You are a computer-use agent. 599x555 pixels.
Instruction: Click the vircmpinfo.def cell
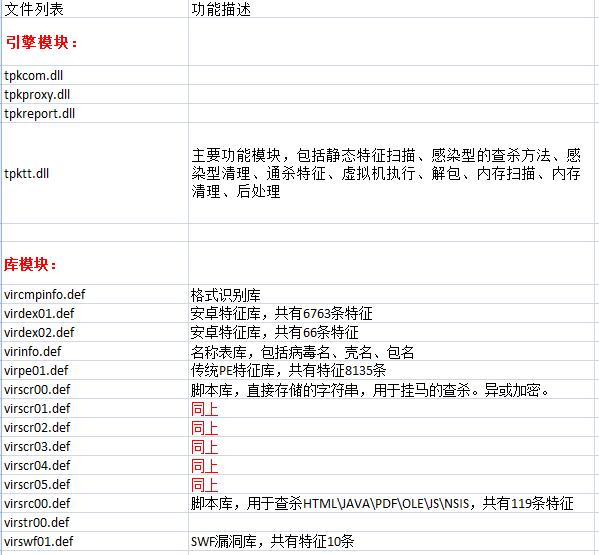tap(95, 294)
